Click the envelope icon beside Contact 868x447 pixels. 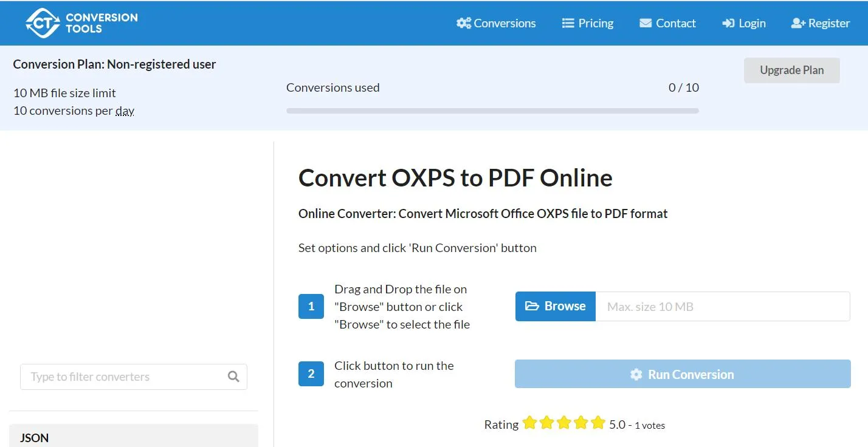click(x=646, y=22)
